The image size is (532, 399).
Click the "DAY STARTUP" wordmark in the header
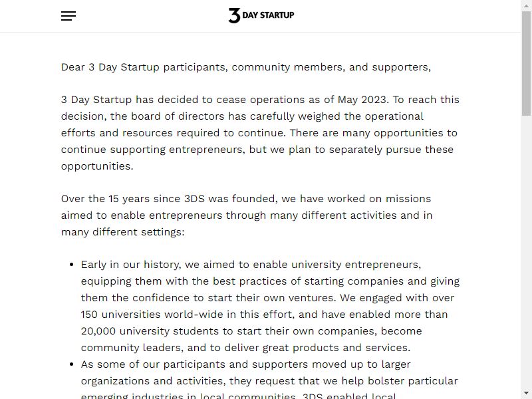[268, 15]
